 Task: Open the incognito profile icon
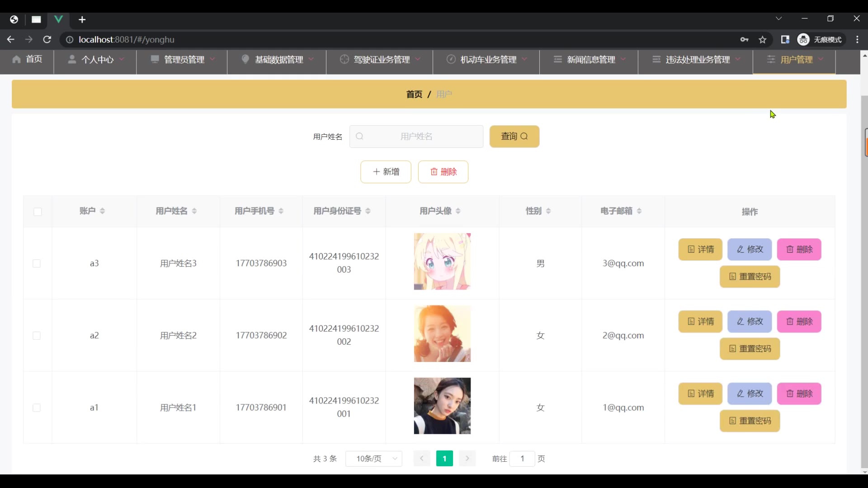[x=803, y=40]
